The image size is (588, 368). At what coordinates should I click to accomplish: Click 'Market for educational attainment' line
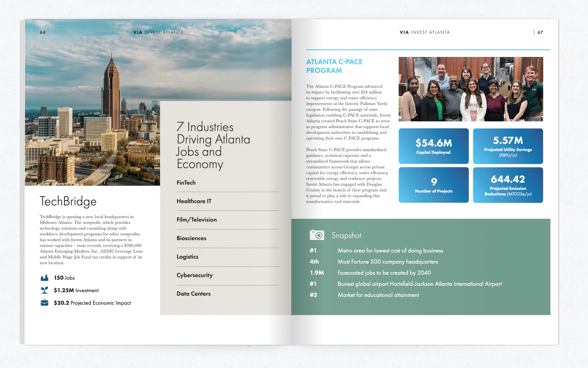[x=378, y=295]
